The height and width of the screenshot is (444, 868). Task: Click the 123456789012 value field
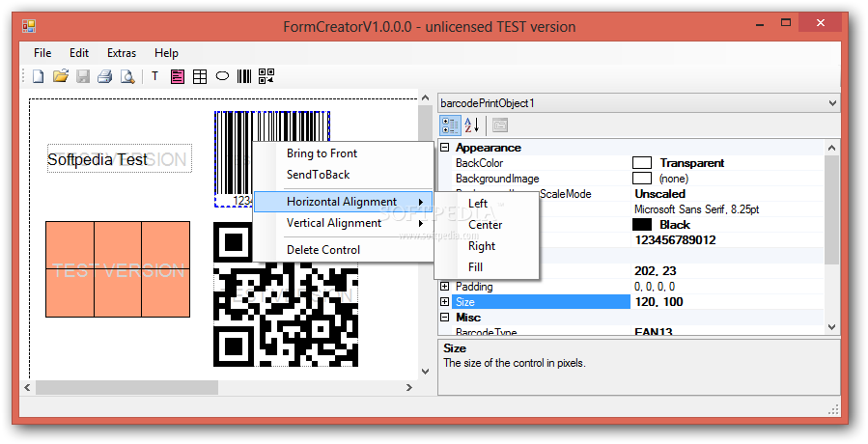click(x=727, y=240)
